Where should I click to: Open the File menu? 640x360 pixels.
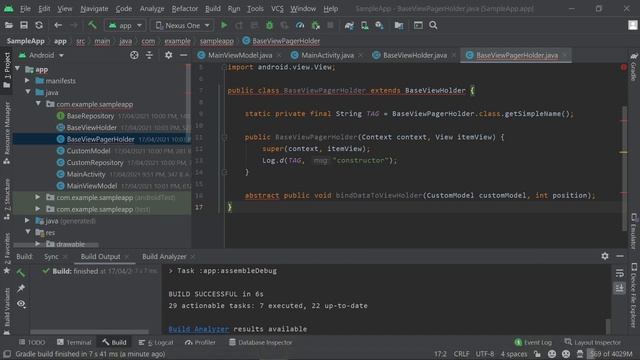[x=25, y=9]
